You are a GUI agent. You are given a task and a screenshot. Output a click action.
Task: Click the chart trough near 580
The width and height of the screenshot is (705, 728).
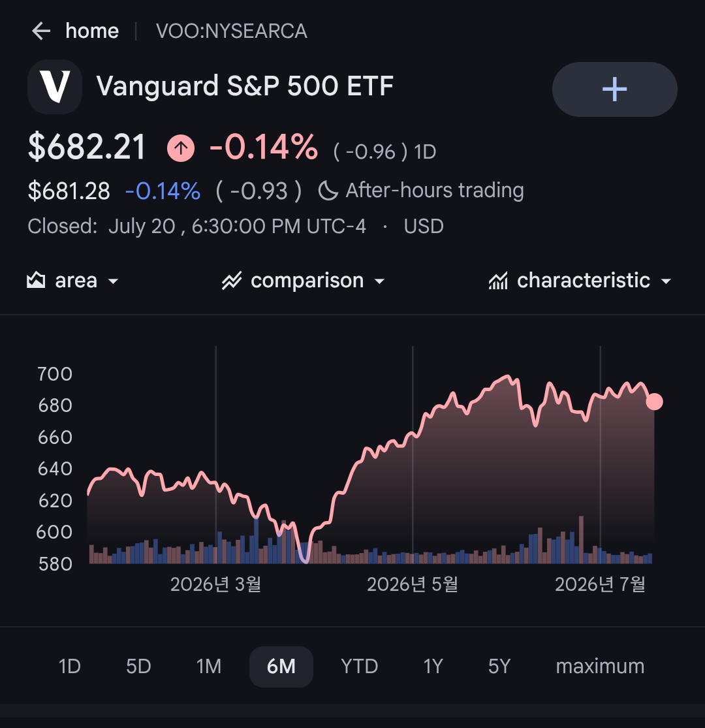click(x=305, y=558)
